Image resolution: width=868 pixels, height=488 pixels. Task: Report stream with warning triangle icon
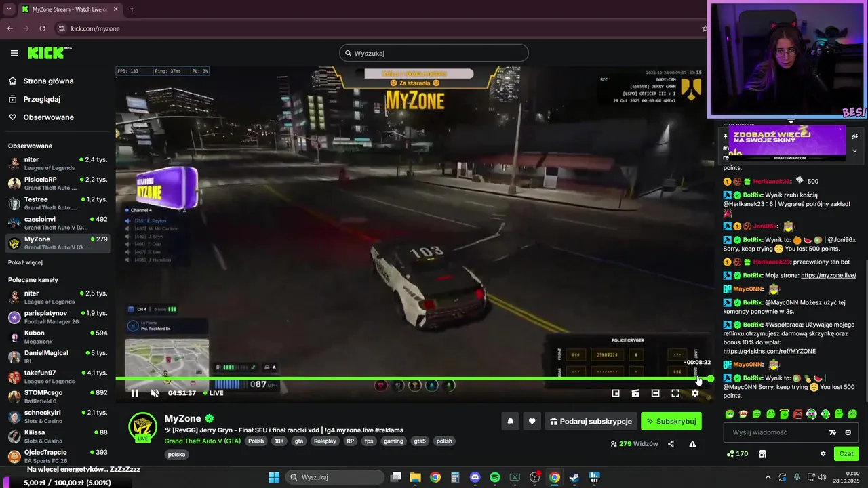(x=692, y=444)
